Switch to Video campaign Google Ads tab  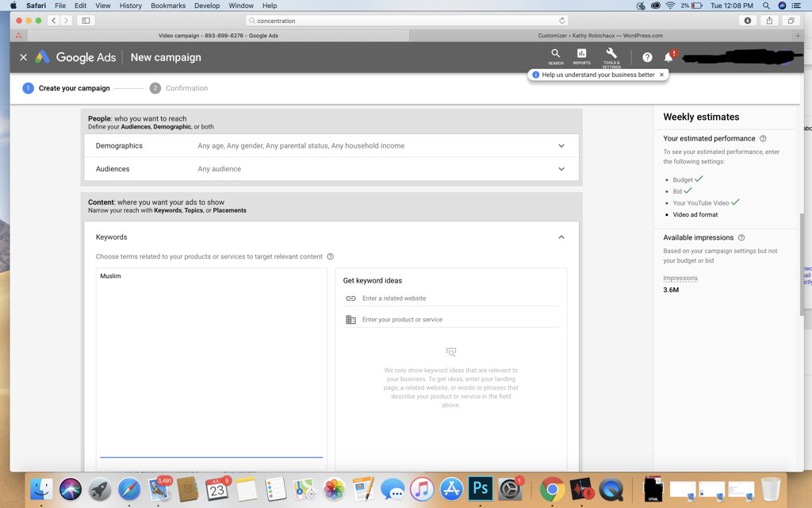click(x=218, y=36)
